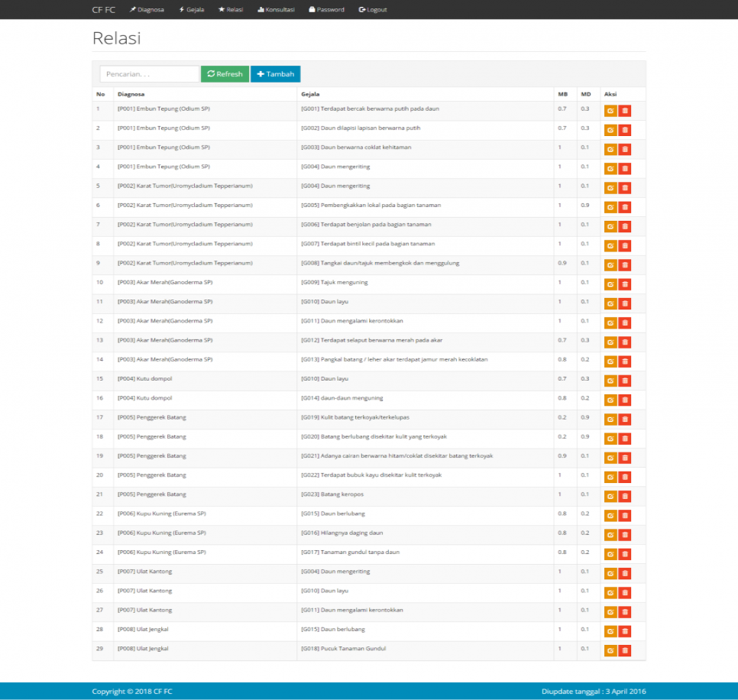
Task: Edit the Kupu Kuning Daun berlubang relation
Action: [610, 515]
